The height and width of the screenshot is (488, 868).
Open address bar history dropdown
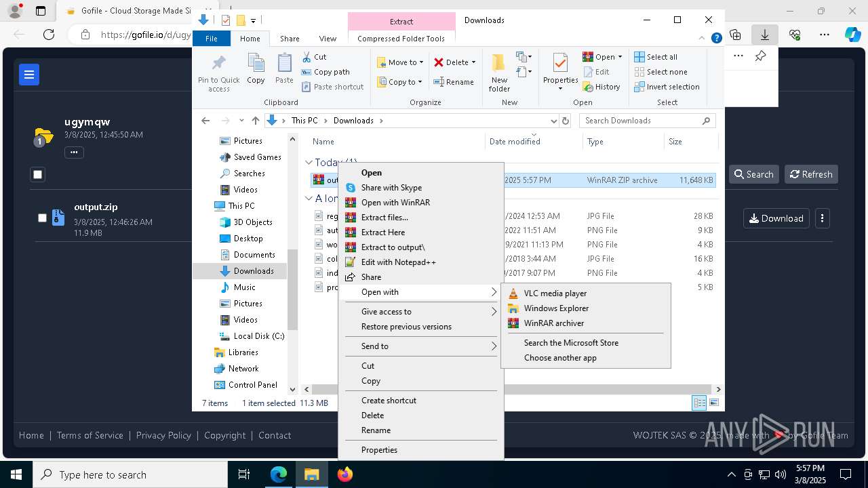pyautogui.click(x=553, y=121)
